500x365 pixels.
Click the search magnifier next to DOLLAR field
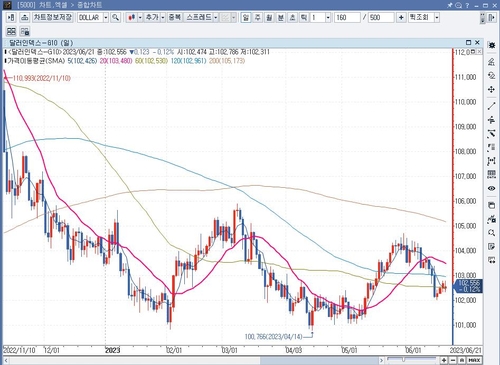click(115, 17)
